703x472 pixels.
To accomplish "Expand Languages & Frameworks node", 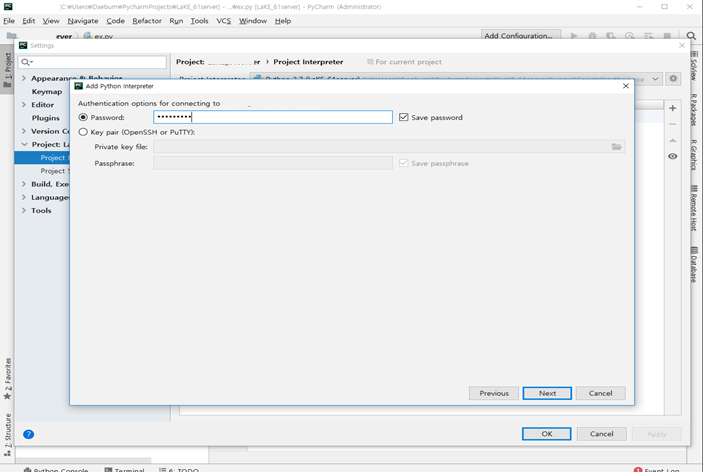I will [24, 197].
